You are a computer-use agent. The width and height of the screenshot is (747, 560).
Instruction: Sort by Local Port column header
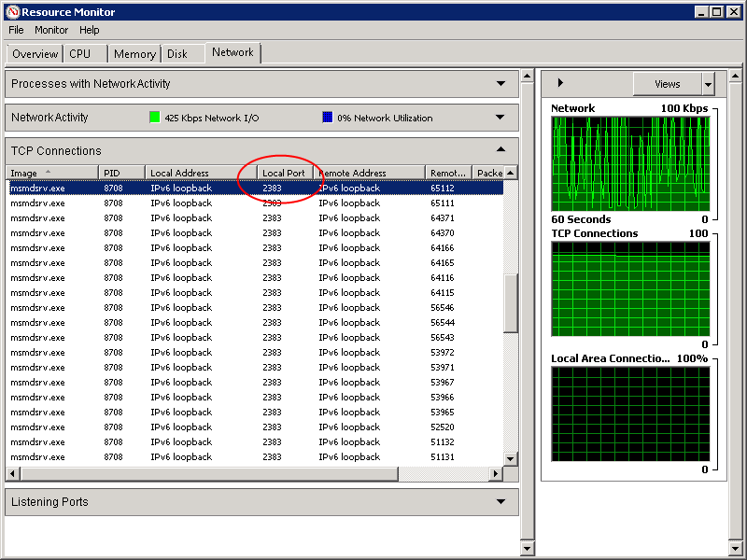tap(285, 173)
